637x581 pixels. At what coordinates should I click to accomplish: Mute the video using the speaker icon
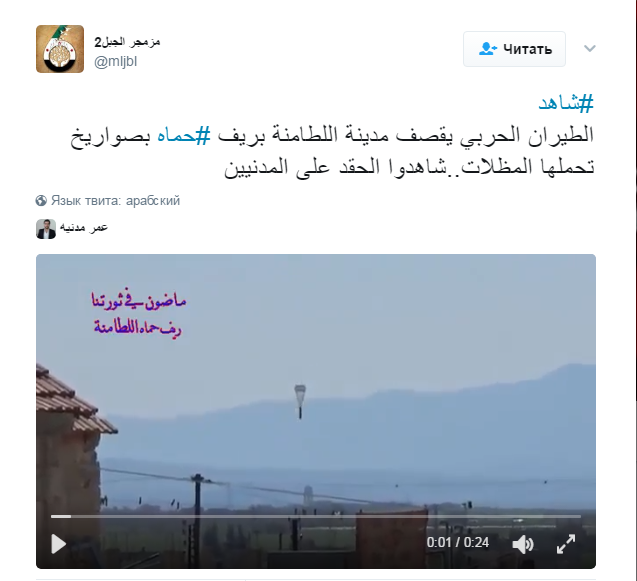click(523, 544)
